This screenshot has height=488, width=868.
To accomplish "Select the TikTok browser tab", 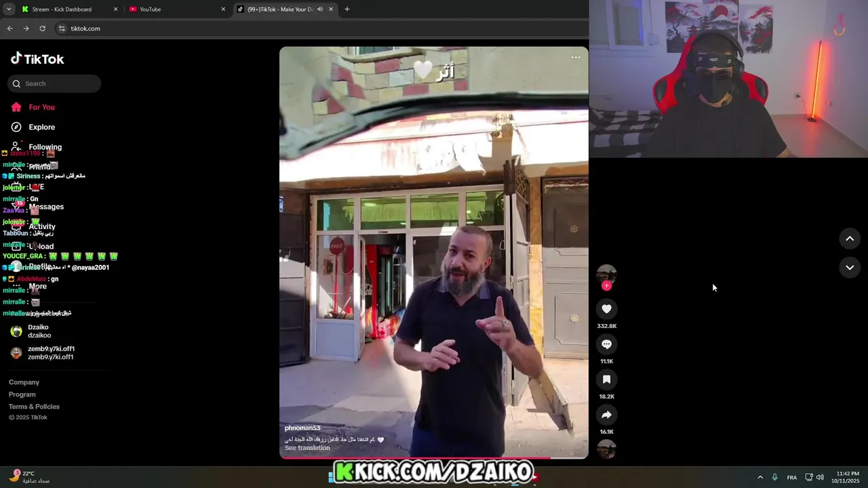I will pyautogui.click(x=285, y=9).
